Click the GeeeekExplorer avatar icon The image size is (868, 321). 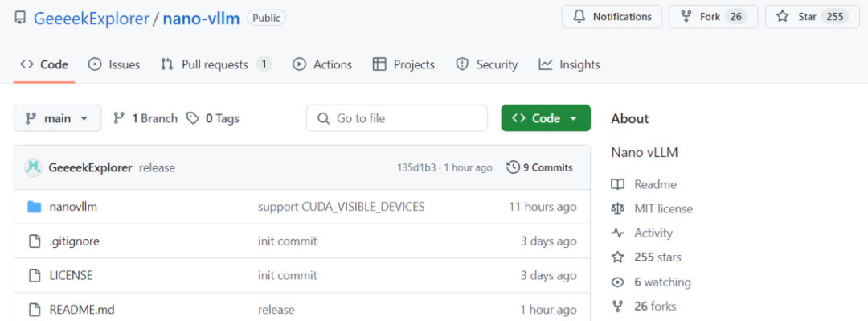[x=34, y=167]
